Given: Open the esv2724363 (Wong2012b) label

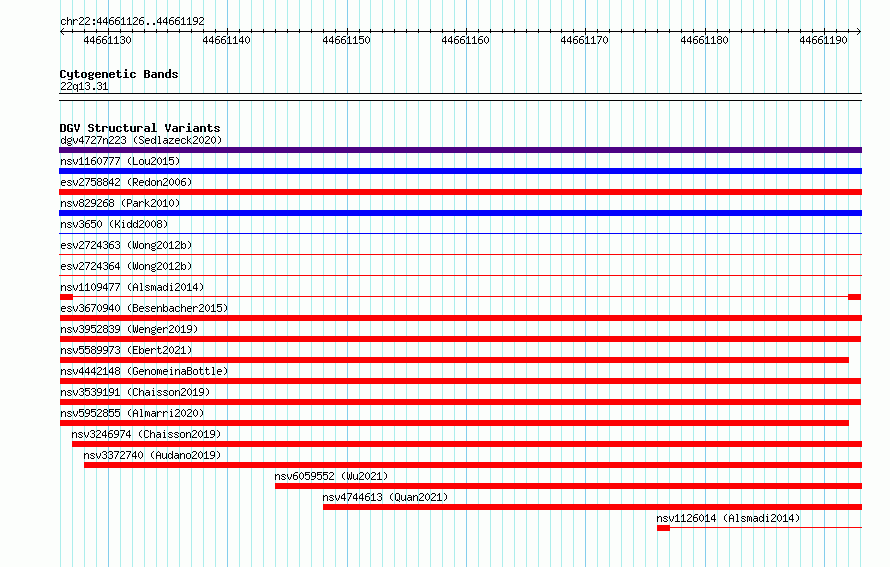Looking at the screenshot, I should 126,245.
